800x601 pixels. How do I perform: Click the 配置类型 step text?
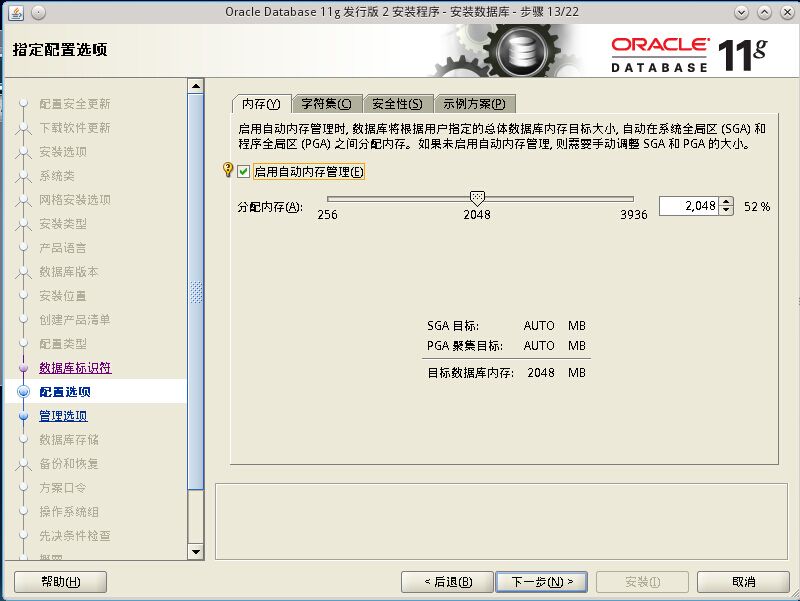click(x=63, y=344)
